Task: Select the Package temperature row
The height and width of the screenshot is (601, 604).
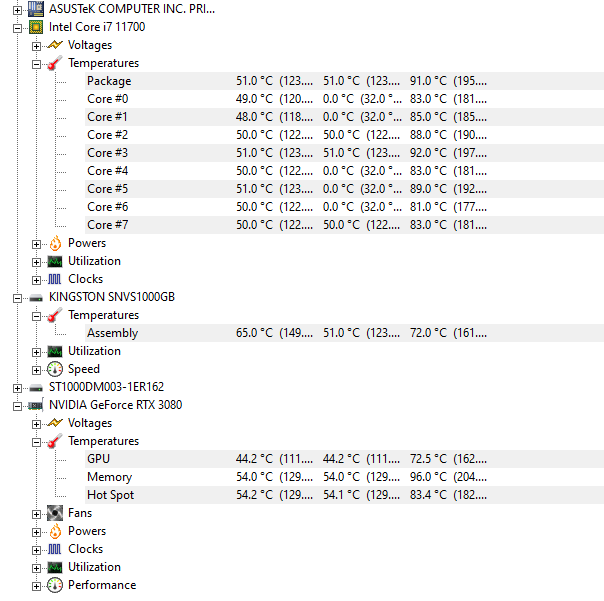Action: (344, 81)
